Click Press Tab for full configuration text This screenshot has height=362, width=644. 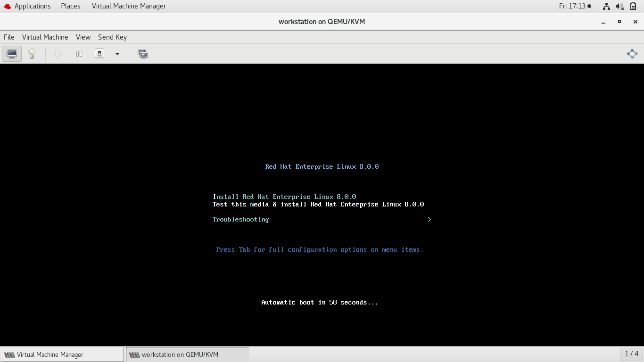(x=320, y=249)
